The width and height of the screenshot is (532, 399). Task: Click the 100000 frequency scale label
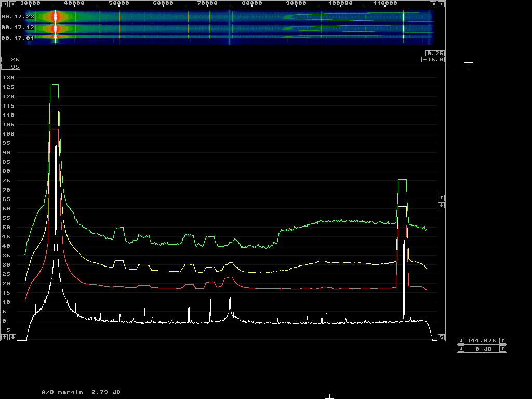340,3
